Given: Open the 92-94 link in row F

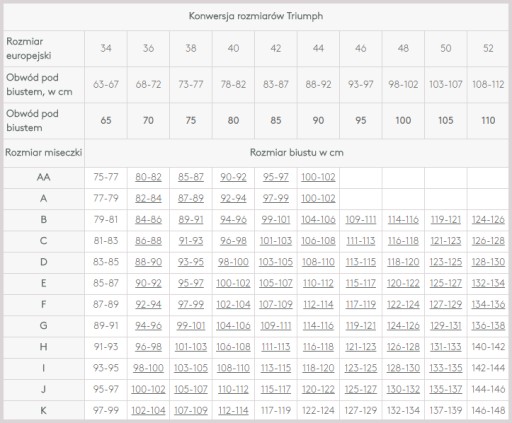Looking at the screenshot, I should coord(148,304).
